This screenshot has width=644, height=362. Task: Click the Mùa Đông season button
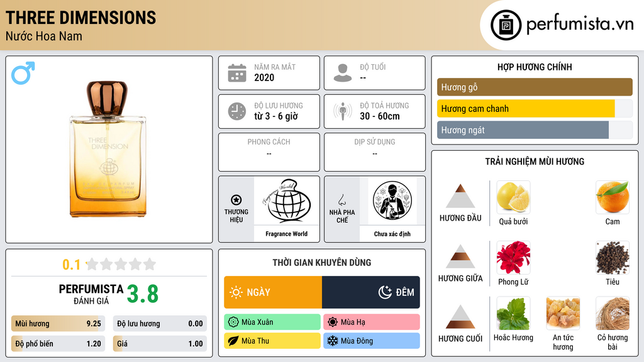(372, 341)
